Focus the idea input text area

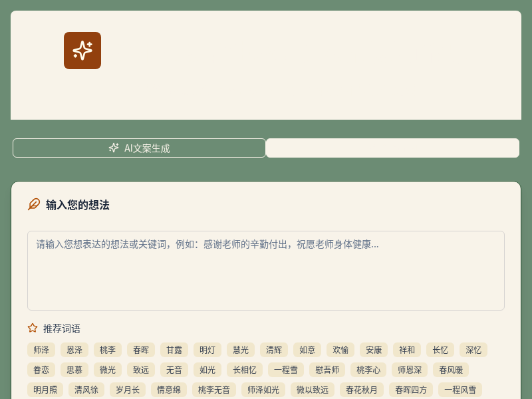click(266, 271)
